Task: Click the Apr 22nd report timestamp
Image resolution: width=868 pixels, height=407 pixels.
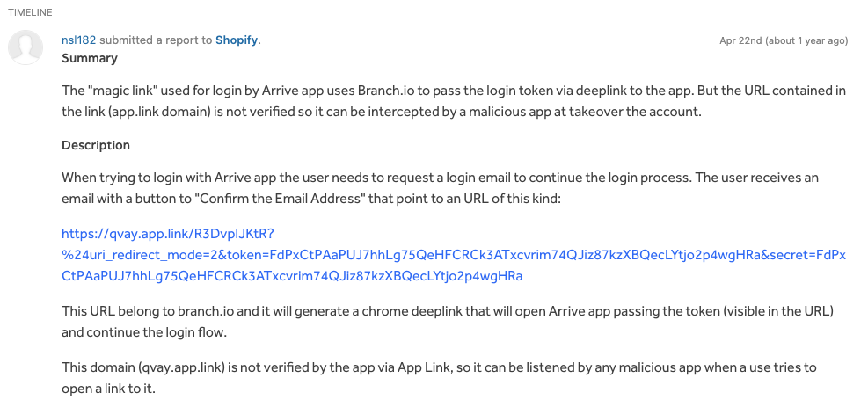Action: tap(784, 40)
